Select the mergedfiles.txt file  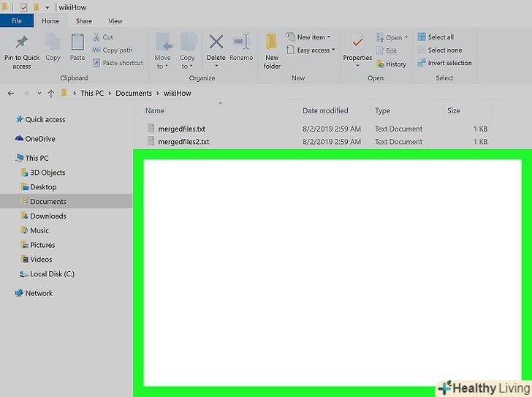pyautogui.click(x=181, y=129)
